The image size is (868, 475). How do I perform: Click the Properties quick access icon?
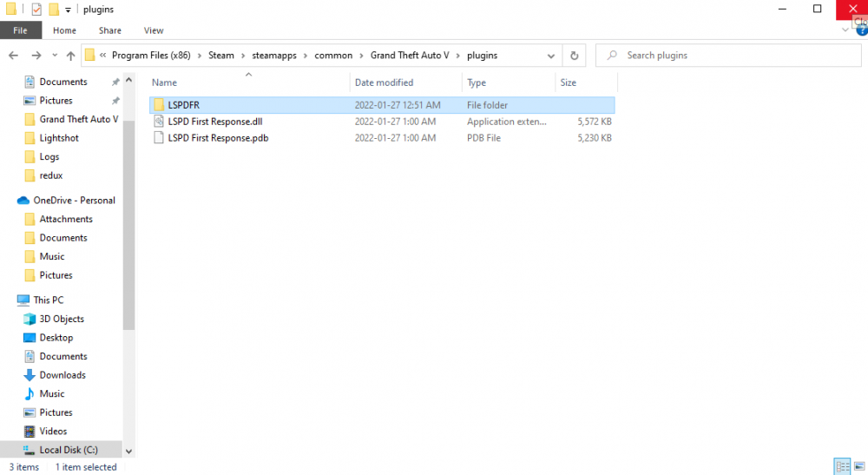[36, 10]
